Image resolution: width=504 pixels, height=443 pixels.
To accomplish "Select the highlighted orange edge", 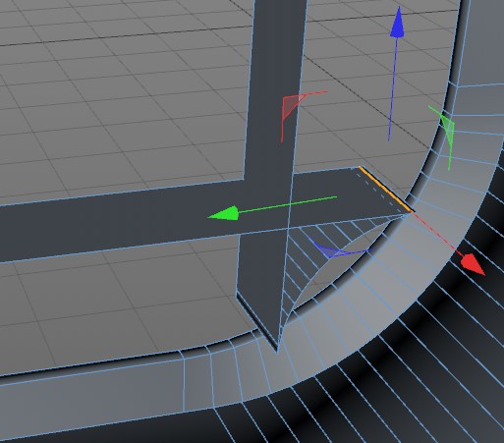I will coord(386,190).
